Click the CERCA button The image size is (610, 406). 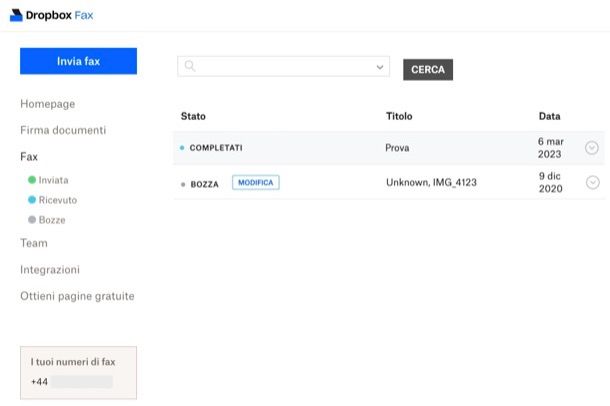pyautogui.click(x=428, y=70)
